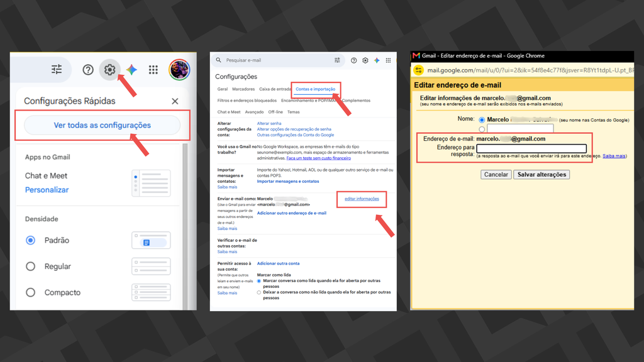Click the Adicionar outra conta link
This screenshot has height=362, width=644.
point(278,263)
